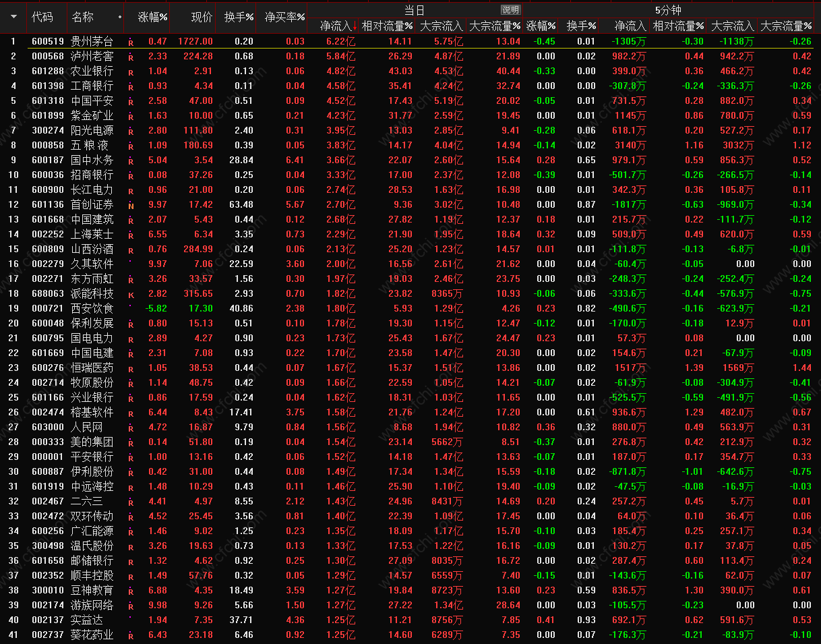The image size is (821, 644).
Task: Click turnover 63.48 of 首创证券
Action: coord(241,204)
